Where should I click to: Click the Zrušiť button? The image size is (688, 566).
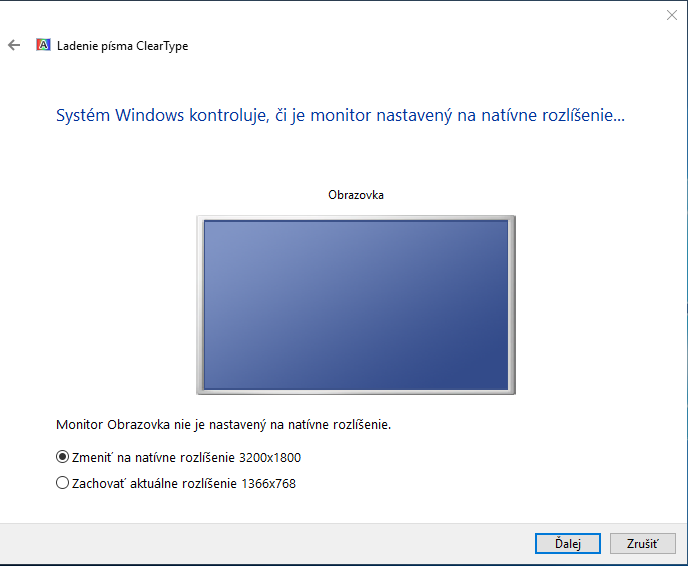point(642,544)
